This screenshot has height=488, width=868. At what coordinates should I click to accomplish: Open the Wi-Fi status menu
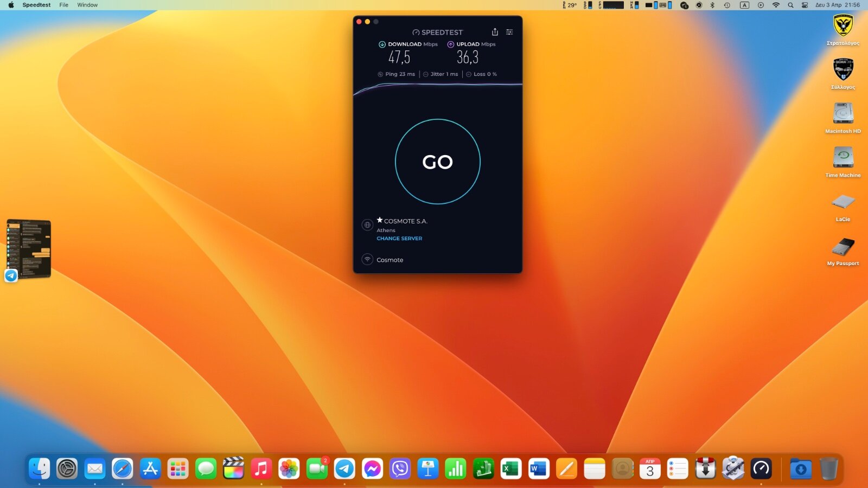(776, 5)
